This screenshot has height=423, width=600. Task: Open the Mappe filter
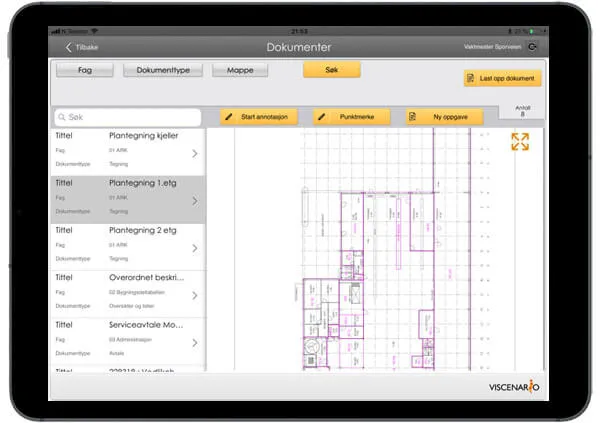click(240, 70)
